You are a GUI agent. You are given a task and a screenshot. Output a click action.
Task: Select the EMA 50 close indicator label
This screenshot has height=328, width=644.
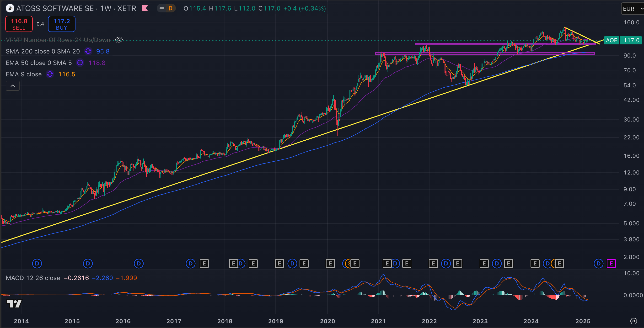[39, 63]
